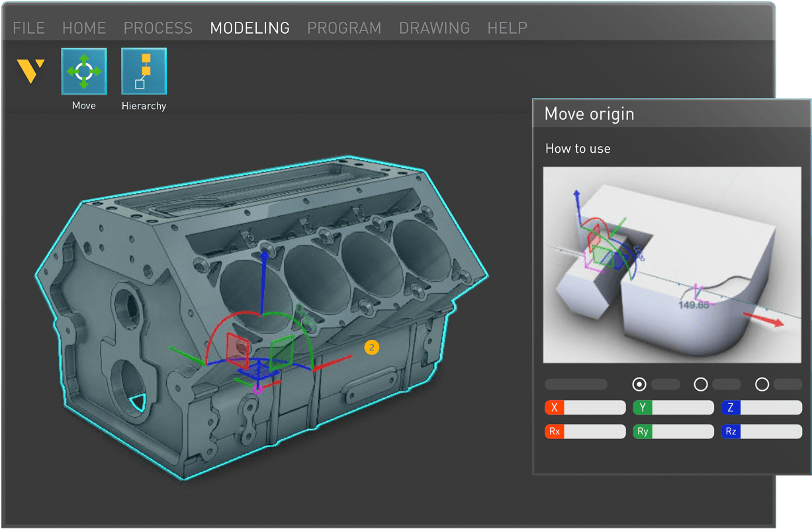Open the HELP menu
The height and width of the screenshot is (529, 812).
pyautogui.click(x=507, y=28)
